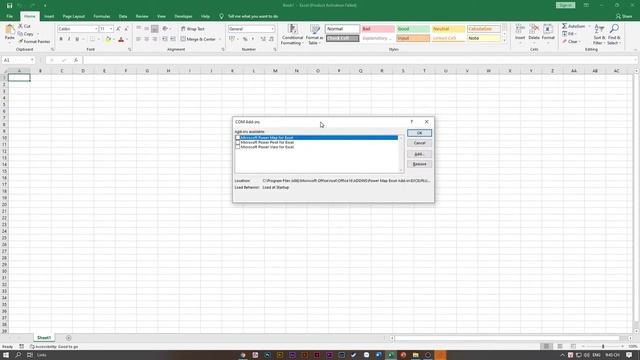Switch to the Data tab
Image resolution: width=640 pixels, height=360 pixels.
click(123, 16)
